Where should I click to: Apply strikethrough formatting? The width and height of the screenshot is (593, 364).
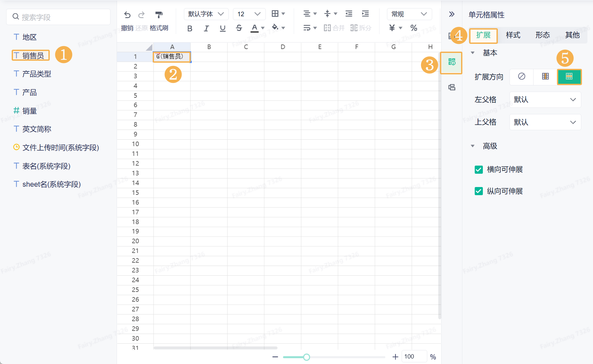click(x=239, y=28)
